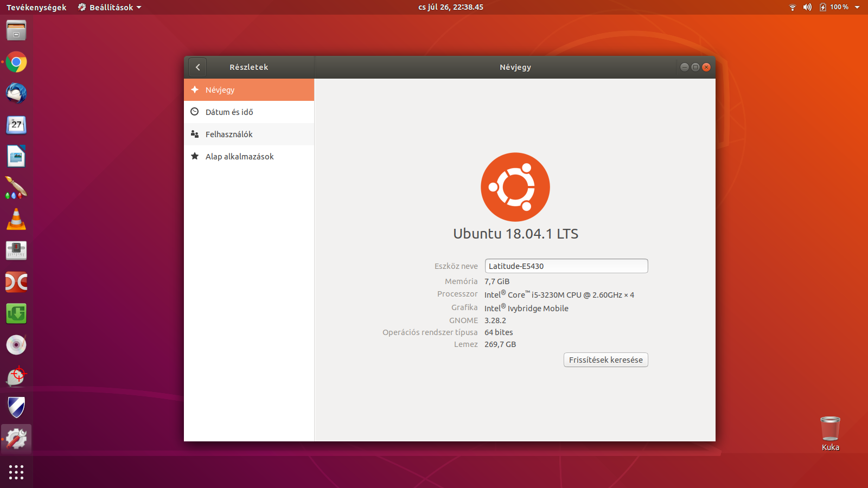Click the volume indicator icon

click(807, 7)
